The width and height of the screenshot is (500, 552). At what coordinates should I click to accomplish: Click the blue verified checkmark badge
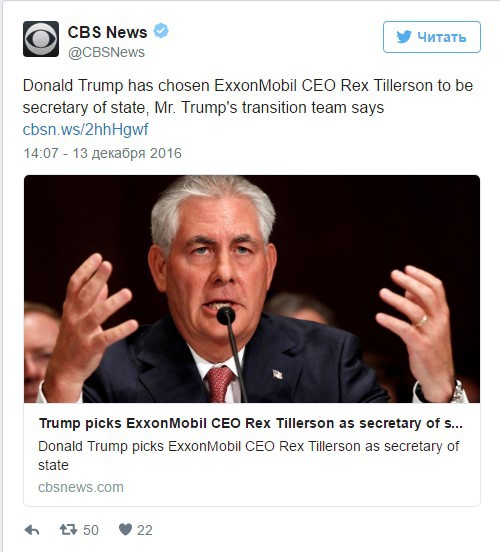tap(161, 31)
